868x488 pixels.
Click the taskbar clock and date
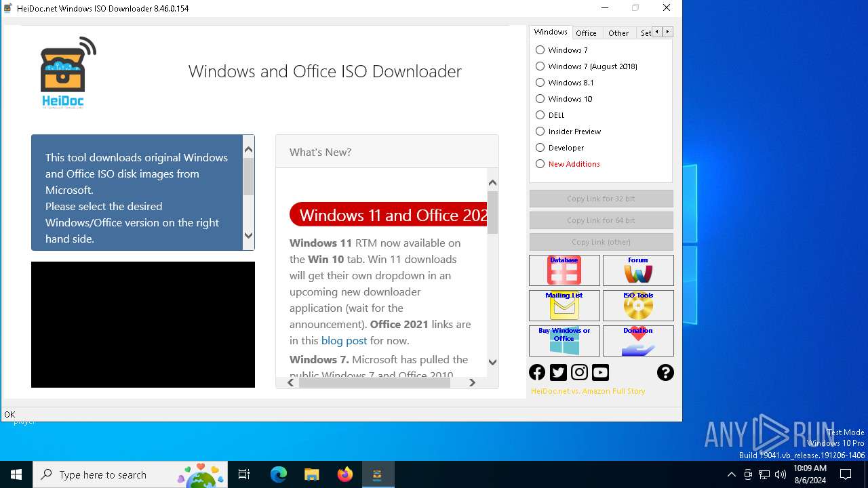click(810, 474)
